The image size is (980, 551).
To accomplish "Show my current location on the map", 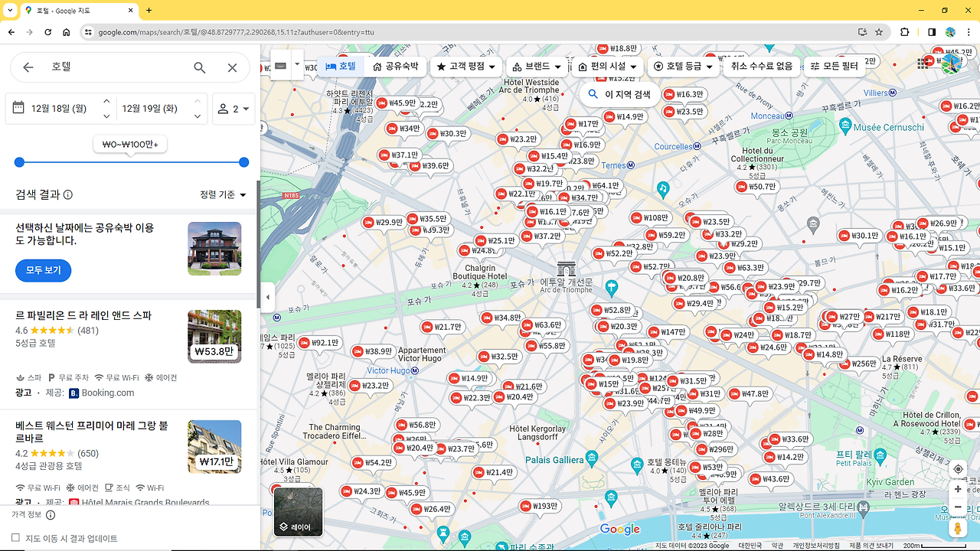I will (958, 469).
